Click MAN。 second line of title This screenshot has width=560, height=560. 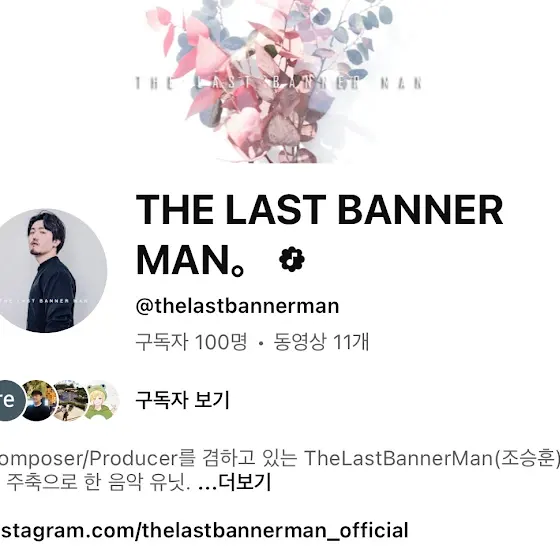190,259
